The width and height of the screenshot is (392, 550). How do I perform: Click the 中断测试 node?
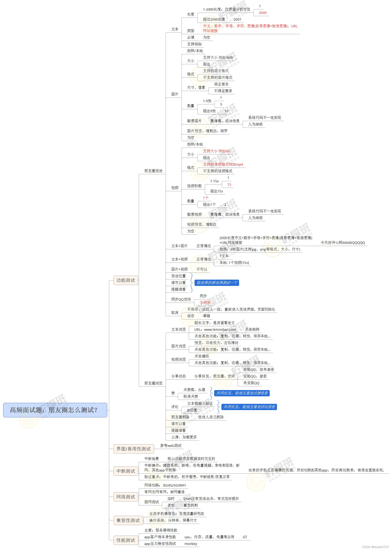pyautogui.click(x=126, y=471)
